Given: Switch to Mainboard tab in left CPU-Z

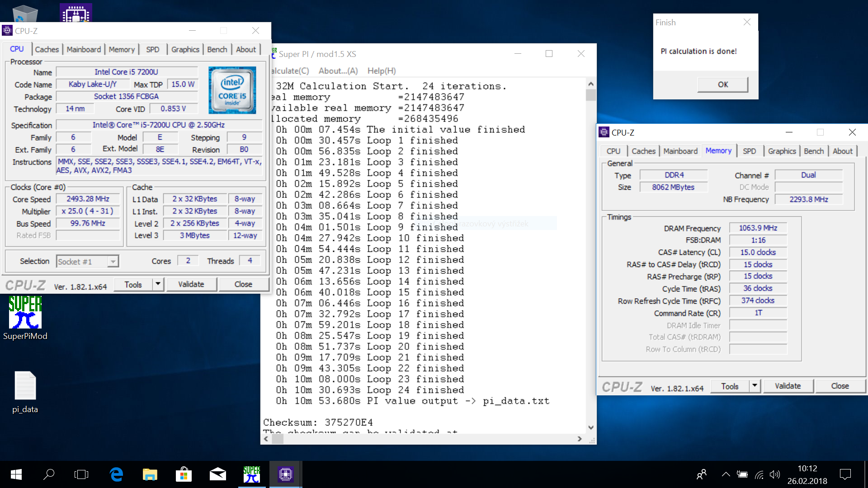Looking at the screenshot, I should pos(84,49).
